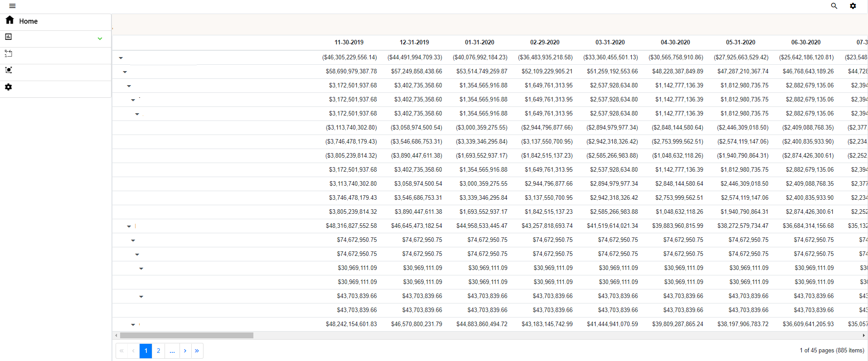Jump to first page of results

(121, 351)
